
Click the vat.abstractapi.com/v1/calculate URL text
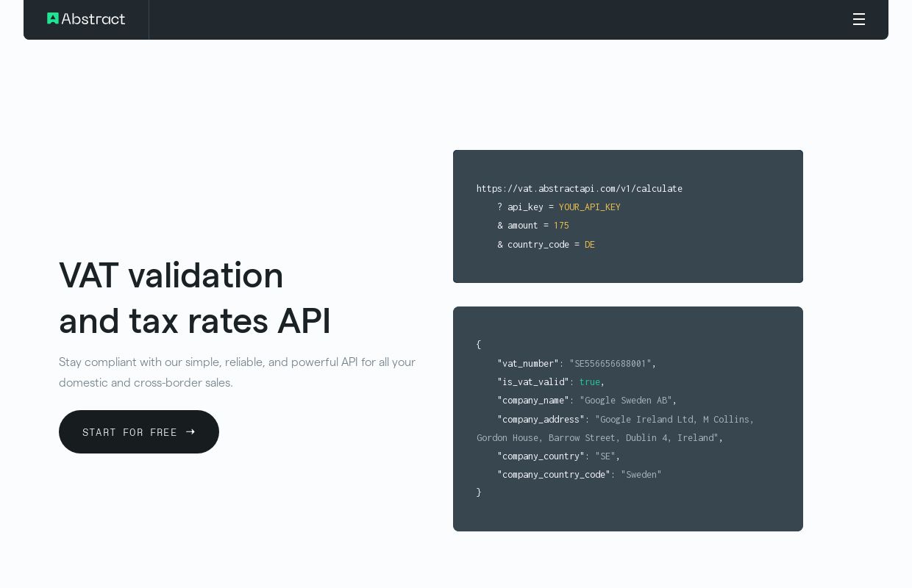[580, 189]
